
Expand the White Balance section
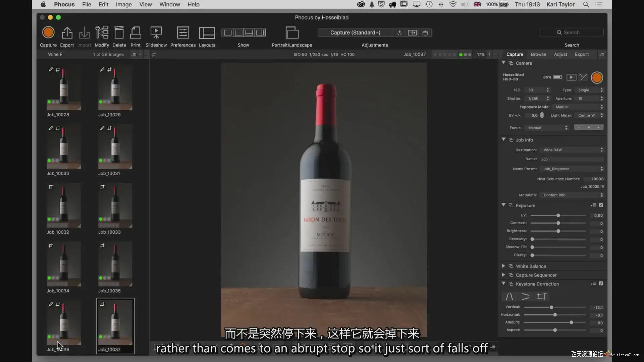coord(503,266)
